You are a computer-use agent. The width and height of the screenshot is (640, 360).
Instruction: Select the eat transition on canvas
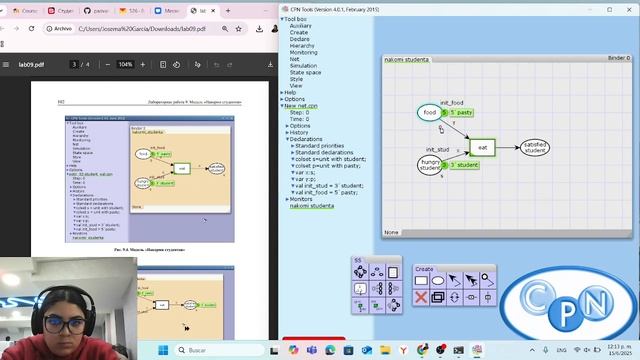click(x=482, y=148)
